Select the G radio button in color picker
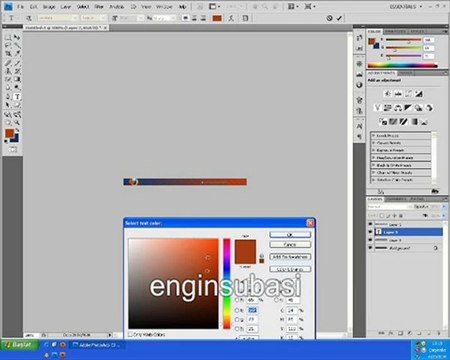 237,319
